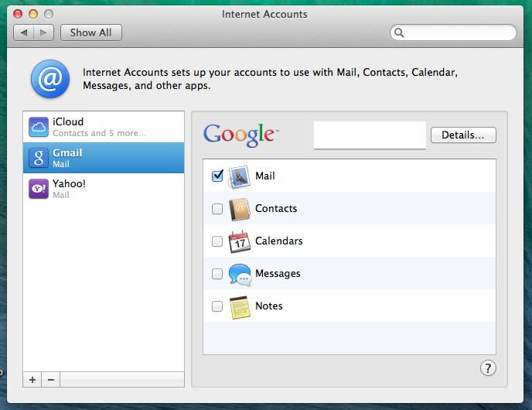The height and width of the screenshot is (410, 532).
Task: Click the account name field beside Google
Action: pos(370,135)
